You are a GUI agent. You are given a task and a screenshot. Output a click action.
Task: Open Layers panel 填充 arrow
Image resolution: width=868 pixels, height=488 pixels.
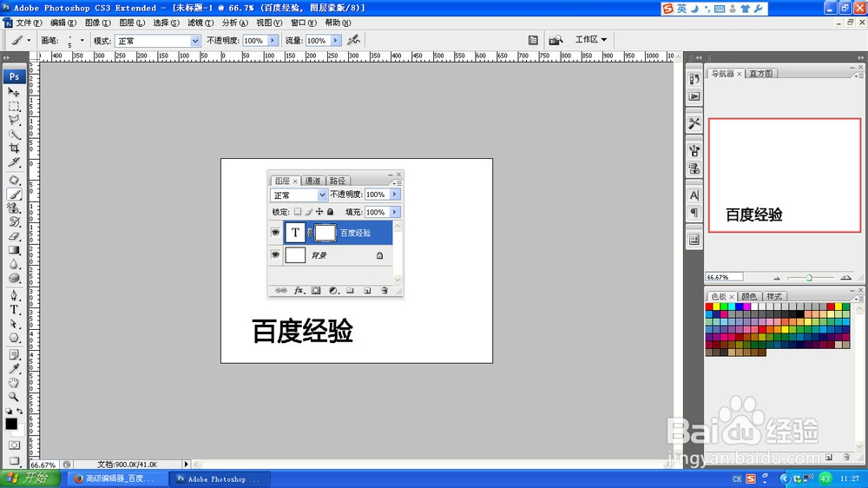[x=395, y=212]
